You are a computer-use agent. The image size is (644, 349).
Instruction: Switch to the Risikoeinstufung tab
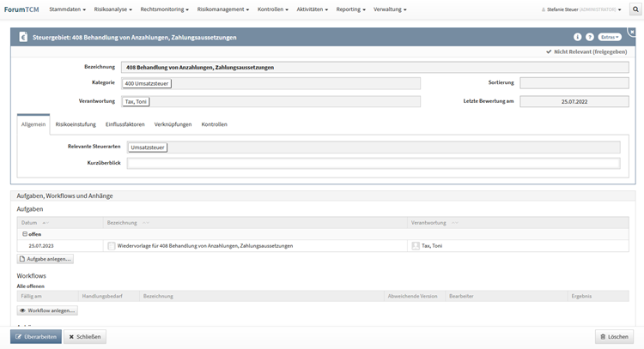click(x=76, y=124)
